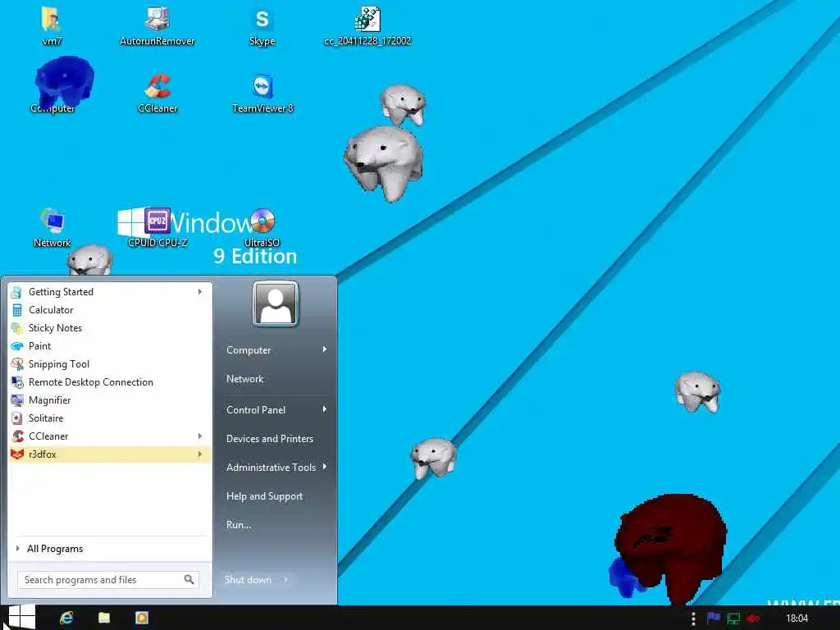The image size is (840, 630).
Task: Click the Windows Start button
Action: [21, 617]
